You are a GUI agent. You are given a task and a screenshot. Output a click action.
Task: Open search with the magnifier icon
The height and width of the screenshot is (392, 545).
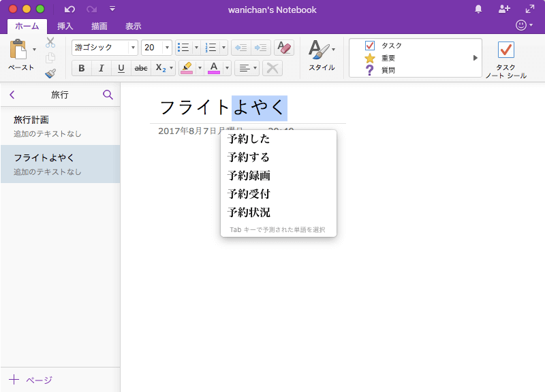point(108,95)
